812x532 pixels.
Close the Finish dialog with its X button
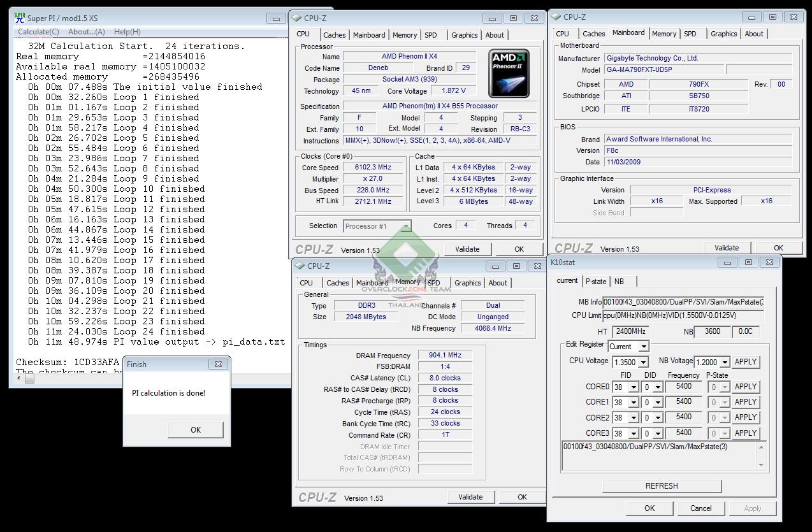[218, 364]
